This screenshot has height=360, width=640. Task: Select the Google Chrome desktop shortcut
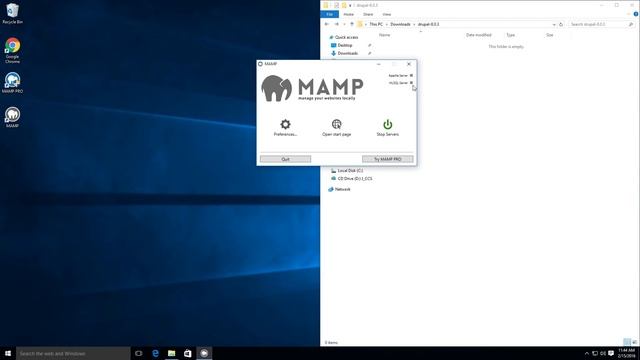12,50
